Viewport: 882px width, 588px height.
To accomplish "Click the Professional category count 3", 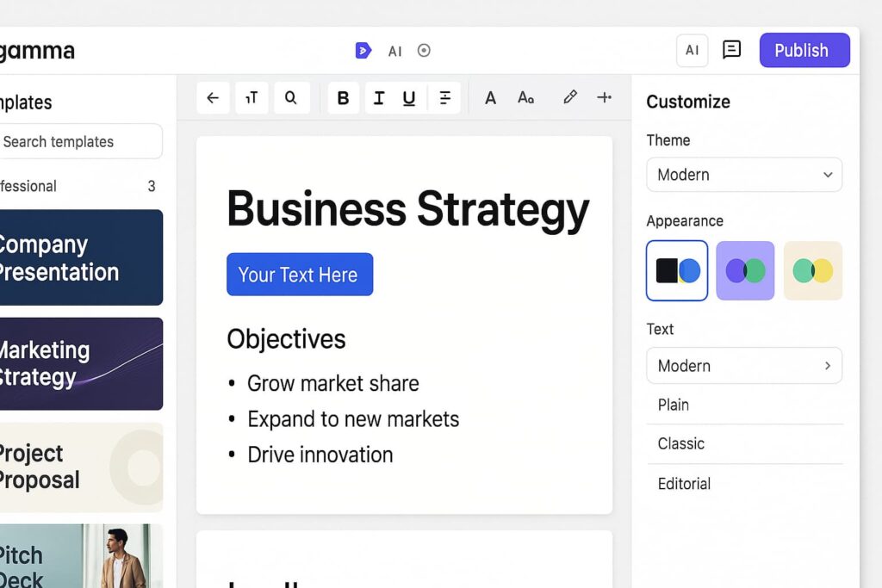I will point(152,186).
